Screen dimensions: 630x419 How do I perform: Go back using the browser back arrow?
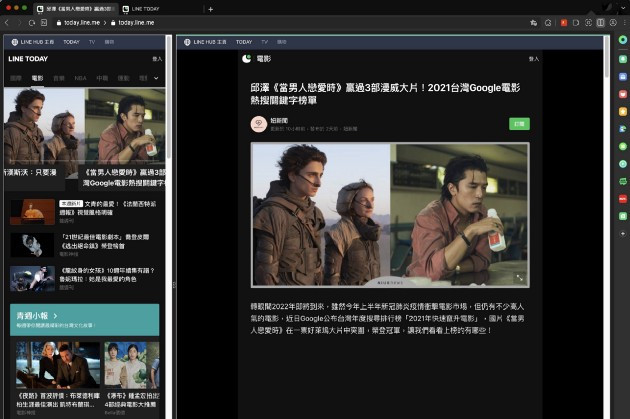(x=7, y=23)
